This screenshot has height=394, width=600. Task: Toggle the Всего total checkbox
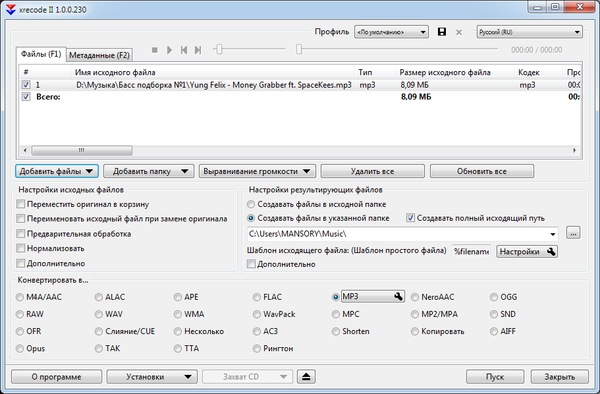point(26,97)
